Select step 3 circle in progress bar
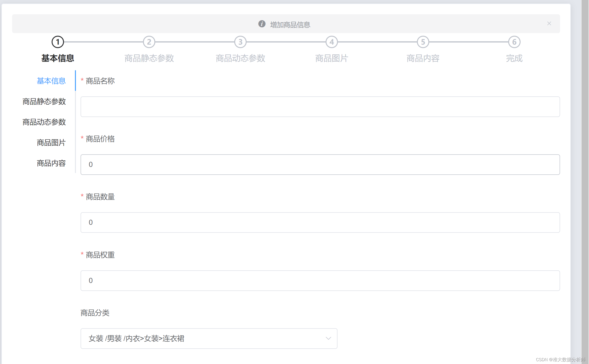589x364 pixels. pos(240,42)
